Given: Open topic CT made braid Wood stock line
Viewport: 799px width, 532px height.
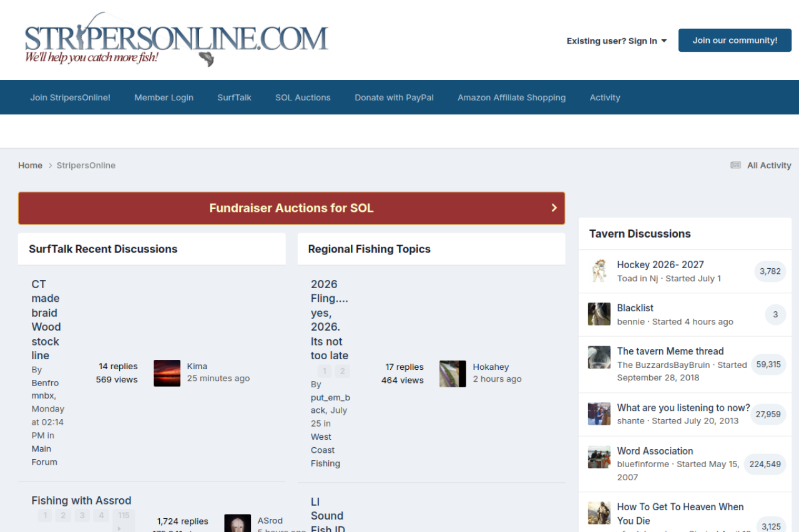Looking at the screenshot, I should (46, 320).
